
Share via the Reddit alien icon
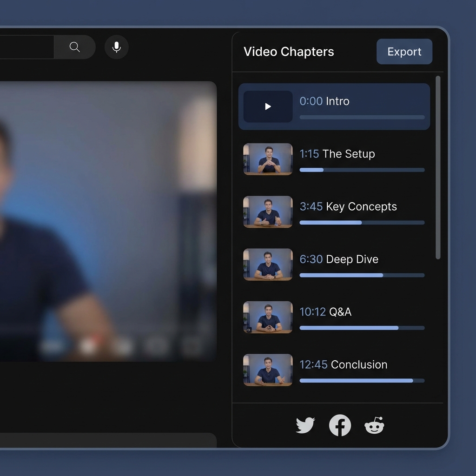pos(374,425)
